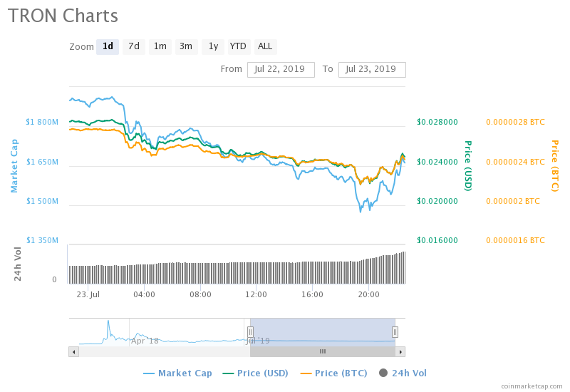This screenshot has width=570, height=392.
Task: Click the left navigator range handle
Action: click(250, 332)
